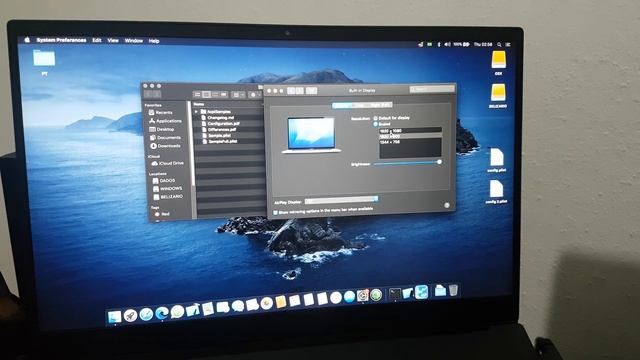Open the AirPlay Display dropdown
This screenshot has height=360, width=640.
point(341,200)
